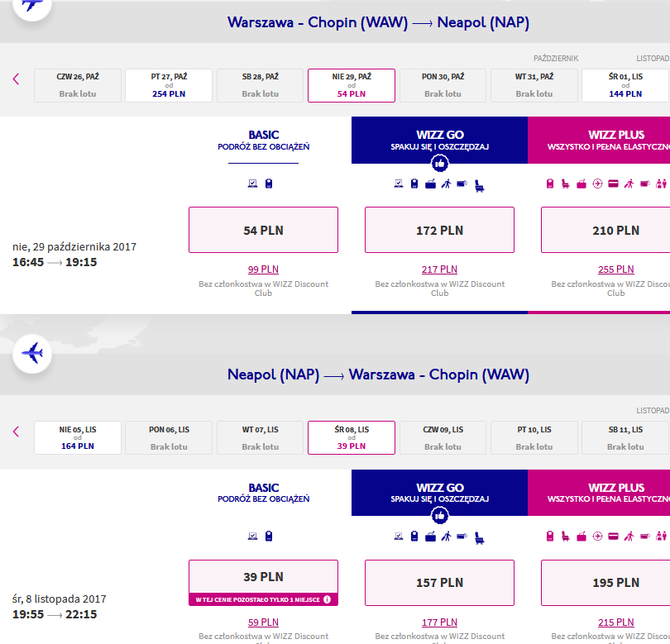Click the '19:55 → 22:15' flight time text

click(55, 614)
